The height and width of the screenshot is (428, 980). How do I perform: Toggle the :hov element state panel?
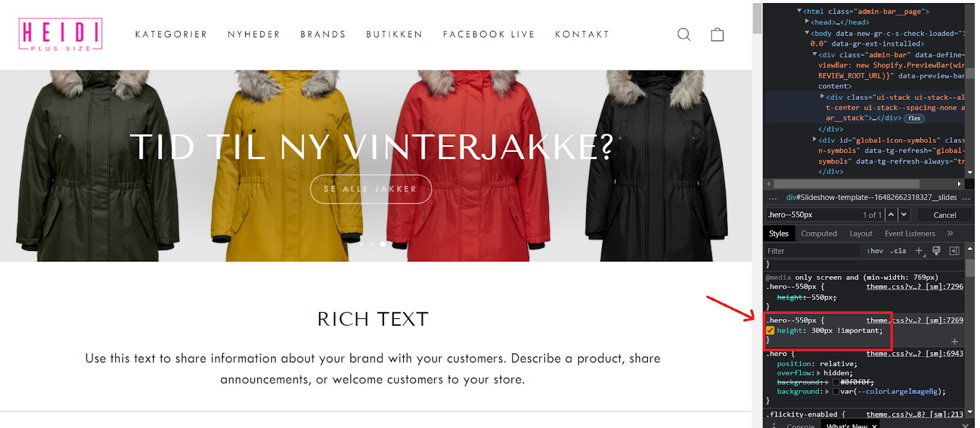(875, 251)
